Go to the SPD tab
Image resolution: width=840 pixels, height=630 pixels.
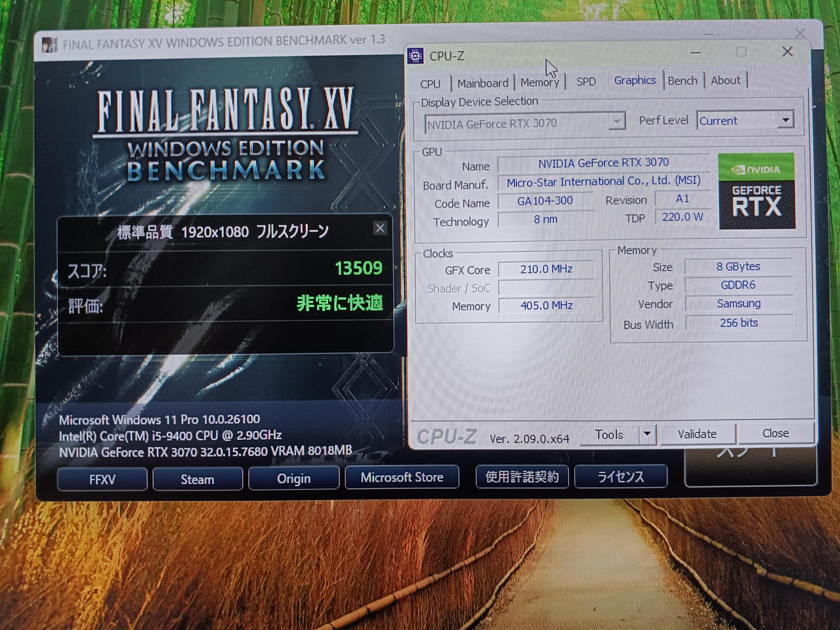click(x=586, y=81)
